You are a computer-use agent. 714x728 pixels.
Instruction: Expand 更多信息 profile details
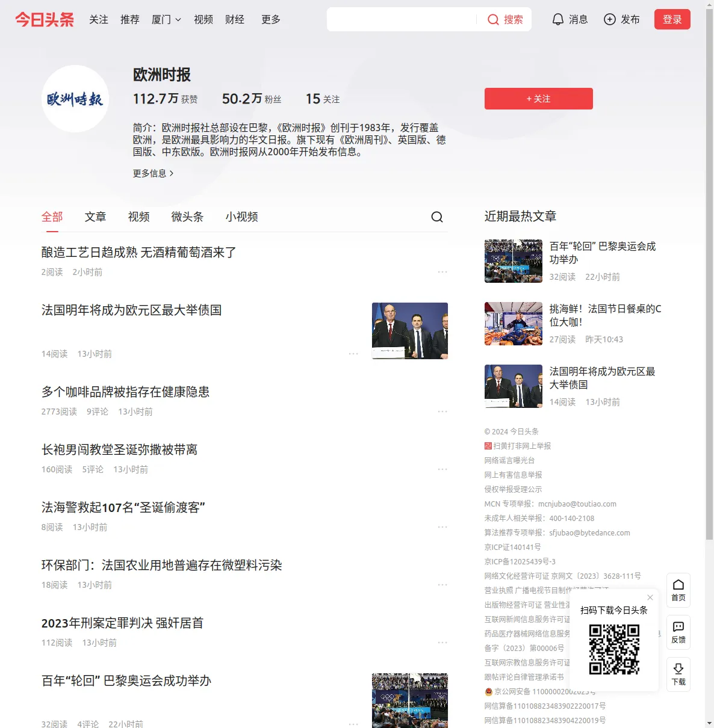coord(154,173)
